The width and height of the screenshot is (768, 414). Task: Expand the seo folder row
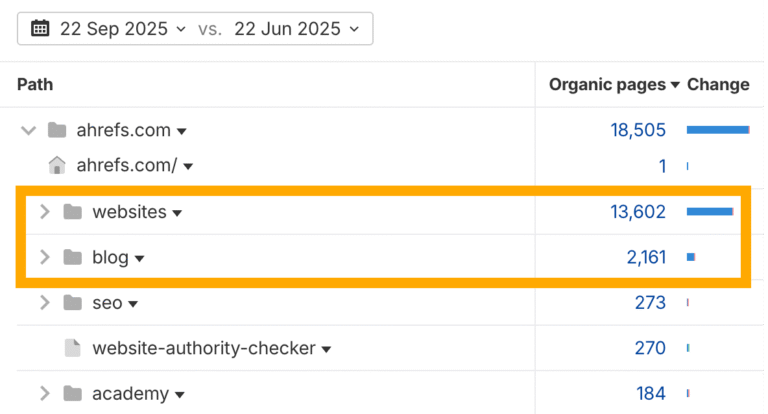(44, 303)
